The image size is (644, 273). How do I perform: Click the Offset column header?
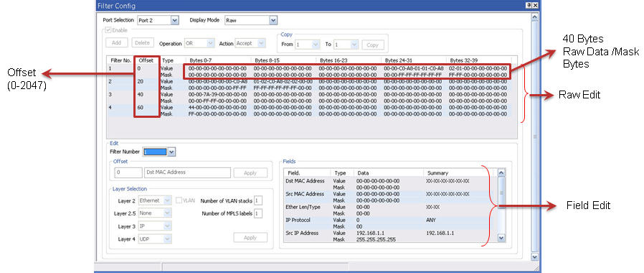coord(146,60)
